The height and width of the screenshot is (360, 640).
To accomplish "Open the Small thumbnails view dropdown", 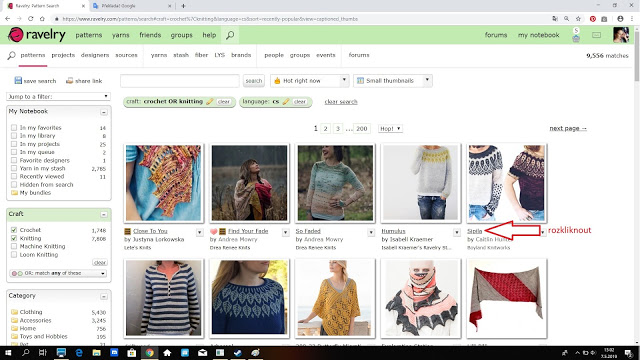I will (393, 81).
